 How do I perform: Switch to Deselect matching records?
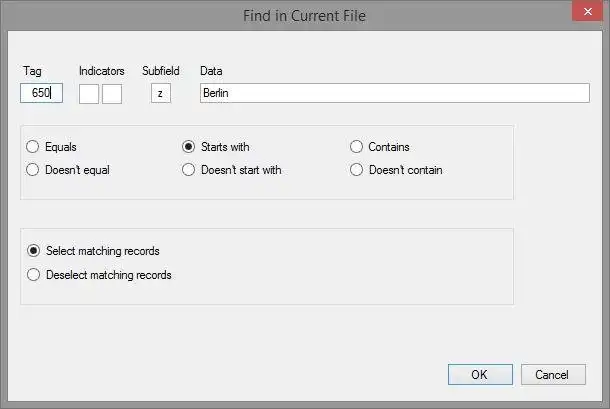click(34, 275)
